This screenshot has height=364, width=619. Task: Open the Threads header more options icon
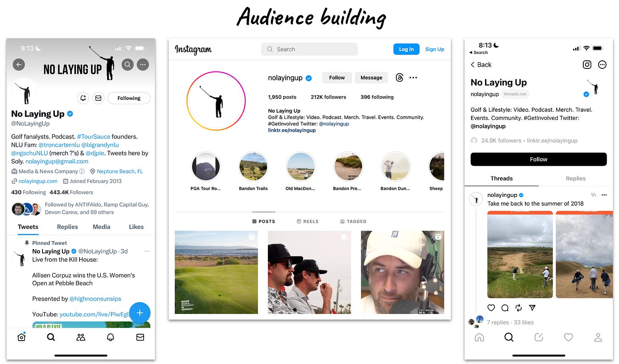point(602,65)
